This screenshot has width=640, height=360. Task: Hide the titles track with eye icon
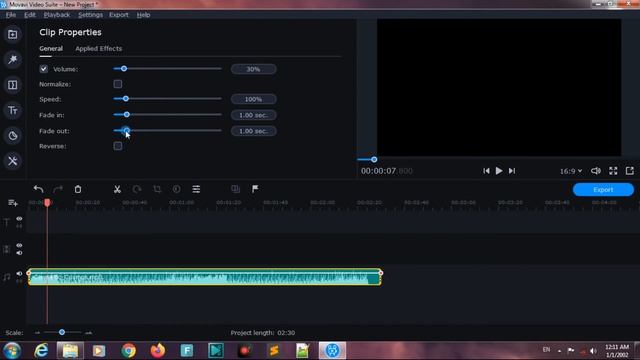[19, 219]
